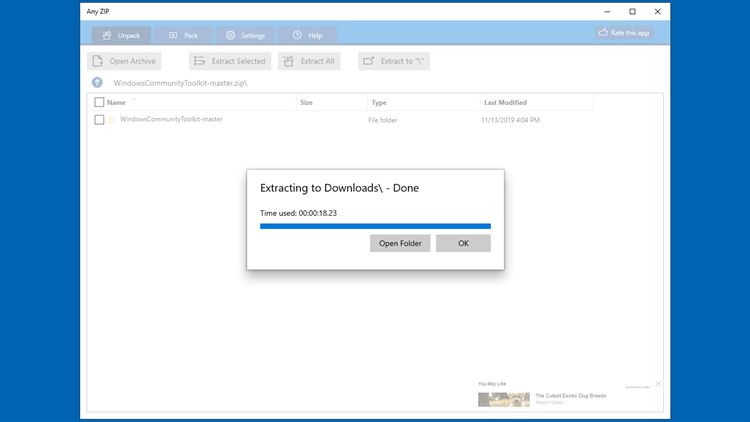Image resolution: width=750 pixels, height=422 pixels.
Task: Open the Help tab
Action: point(308,35)
